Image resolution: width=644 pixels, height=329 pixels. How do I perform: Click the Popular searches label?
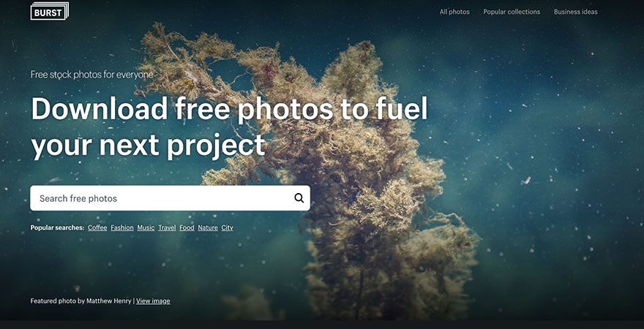click(57, 227)
